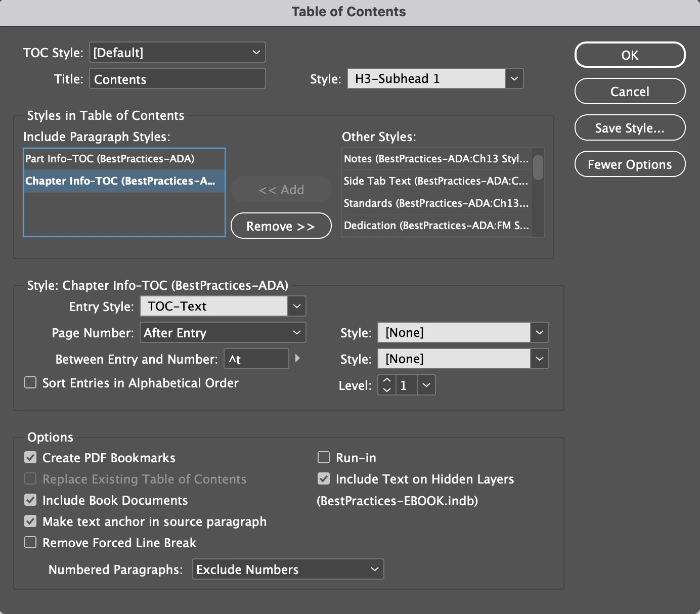Click Fewer Options button
This screenshot has width=700, height=614.
(630, 164)
